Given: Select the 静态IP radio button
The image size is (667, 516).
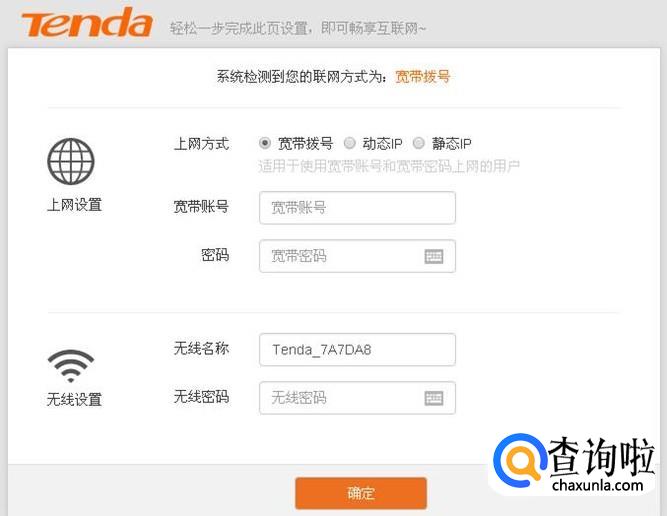Looking at the screenshot, I should click(419, 143).
